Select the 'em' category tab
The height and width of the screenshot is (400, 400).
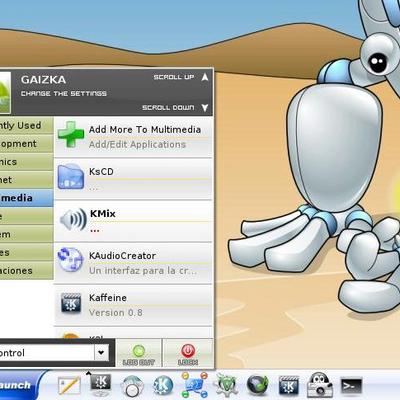click(27, 234)
